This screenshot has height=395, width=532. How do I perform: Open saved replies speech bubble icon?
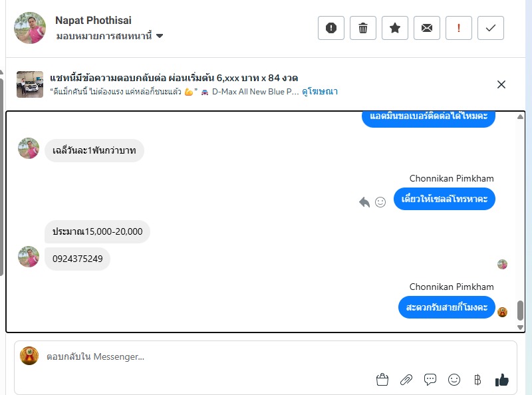point(430,380)
